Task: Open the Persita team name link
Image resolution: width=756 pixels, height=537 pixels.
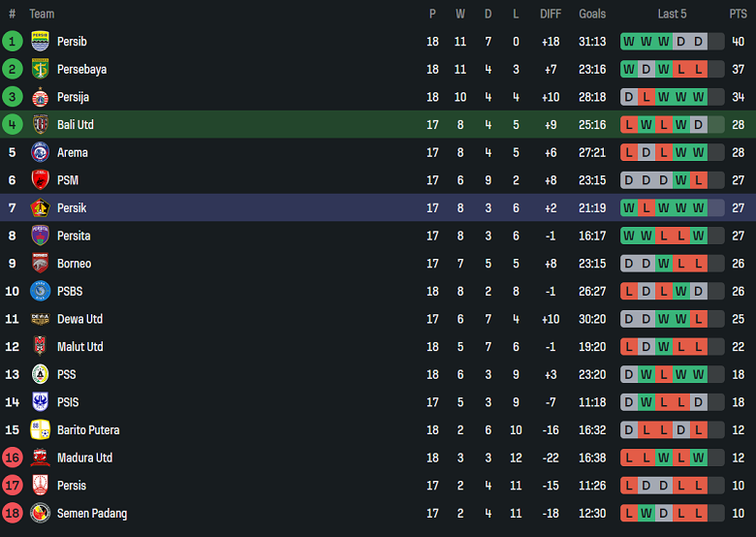Action: pos(74,236)
